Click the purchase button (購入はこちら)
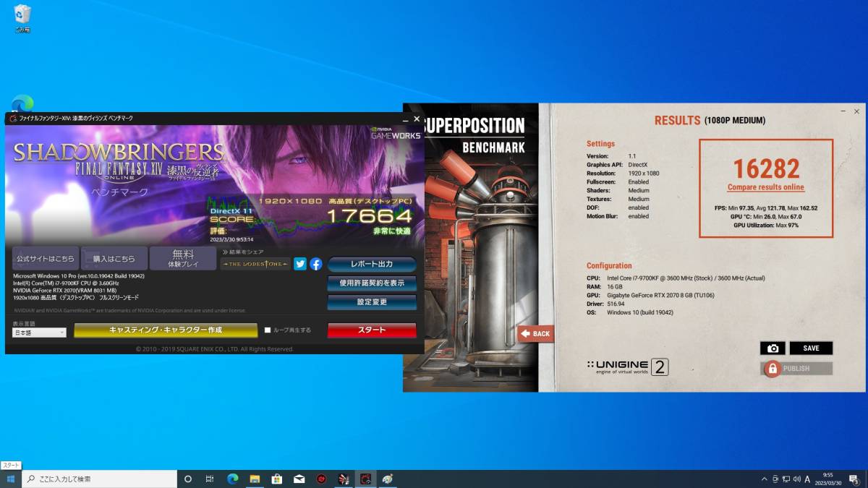Screen dimensions: 868x488 click(114, 258)
